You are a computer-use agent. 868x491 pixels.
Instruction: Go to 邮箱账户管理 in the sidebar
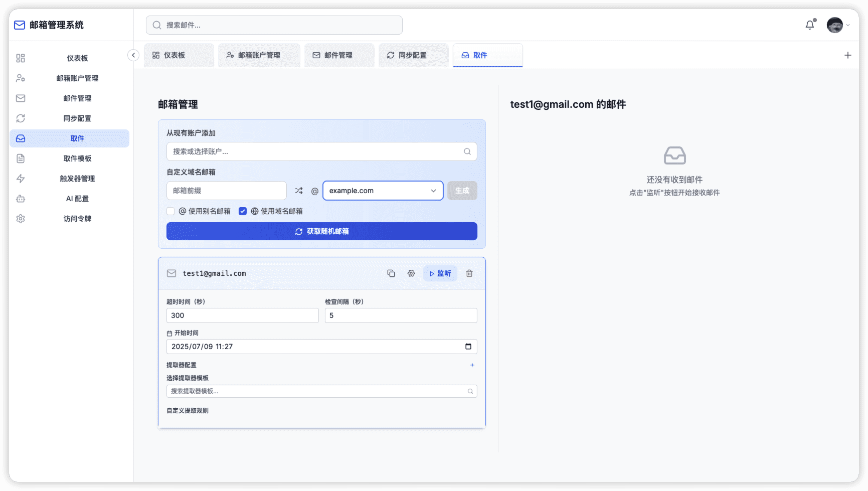[x=69, y=78]
